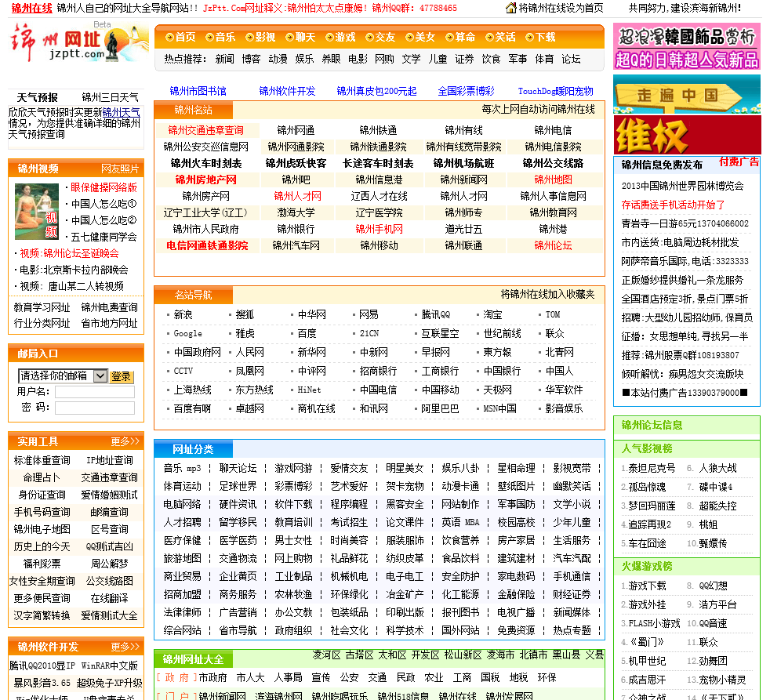Click 电信网通铁通影院 link

click(207, 245)
